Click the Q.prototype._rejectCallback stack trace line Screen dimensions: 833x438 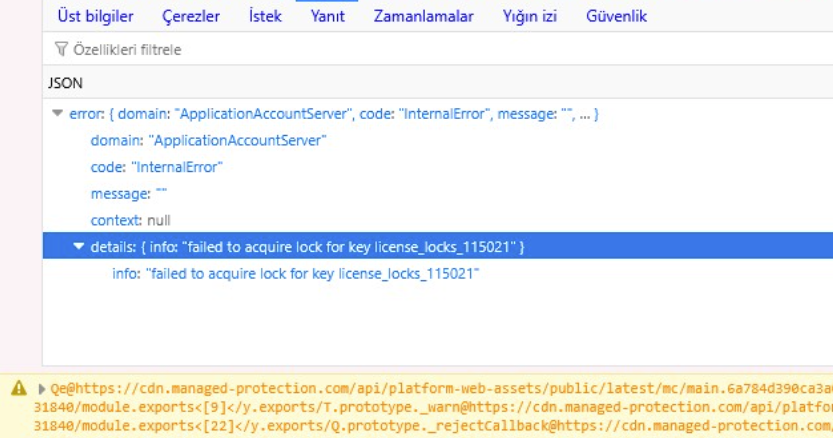pyautogui.click(x=434, y=426)
